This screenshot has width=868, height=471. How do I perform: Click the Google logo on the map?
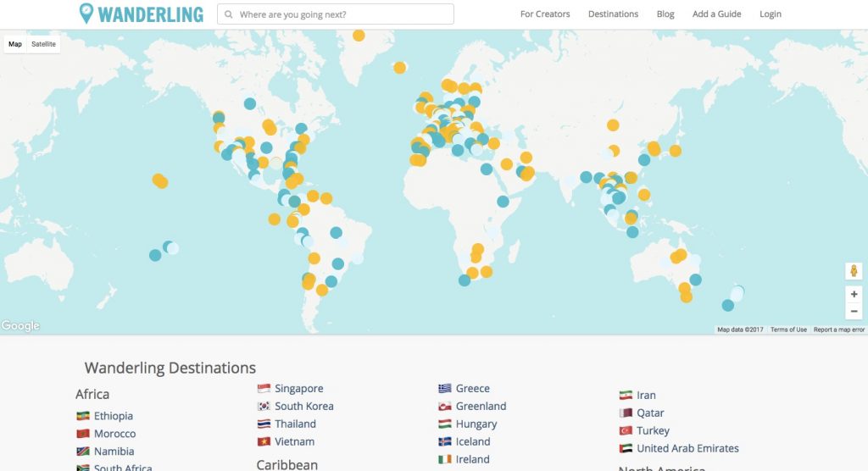click(20, 325)
